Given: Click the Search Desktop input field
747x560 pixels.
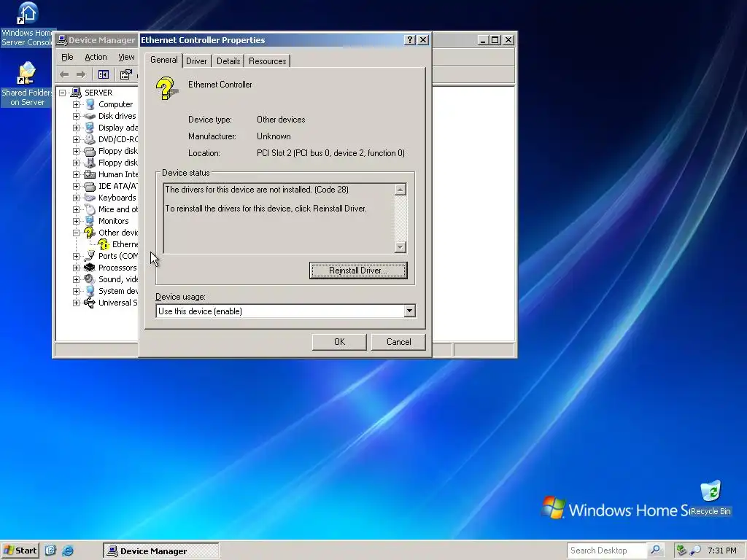Looking at the screenshot, I should click(606, 551).
